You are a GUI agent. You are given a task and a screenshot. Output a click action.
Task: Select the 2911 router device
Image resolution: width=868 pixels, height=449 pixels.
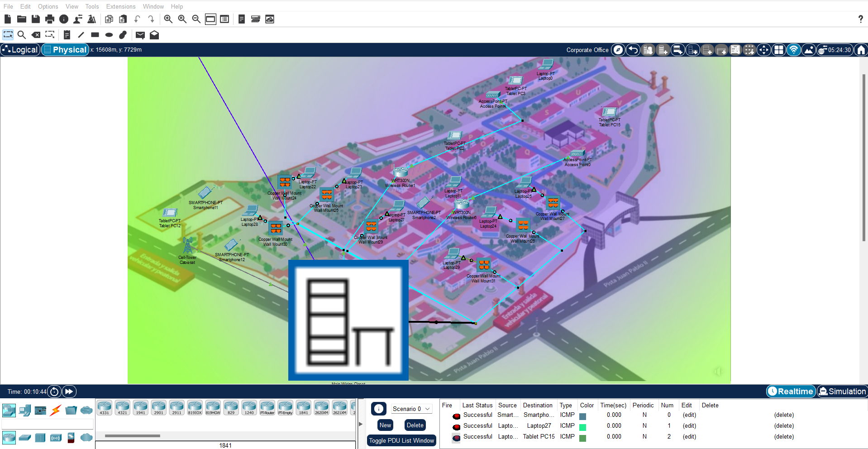point(177,407)
